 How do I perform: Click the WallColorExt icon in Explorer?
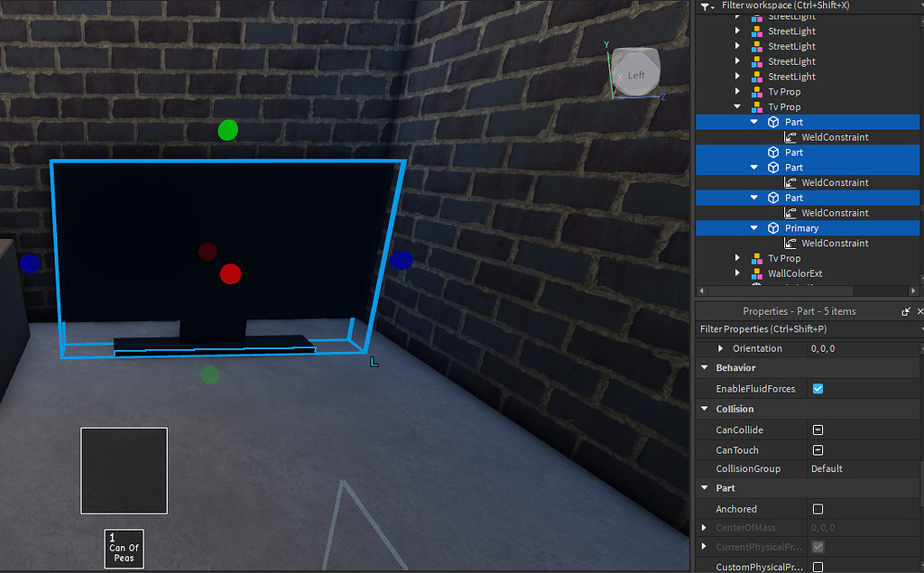tap(757, 273)
